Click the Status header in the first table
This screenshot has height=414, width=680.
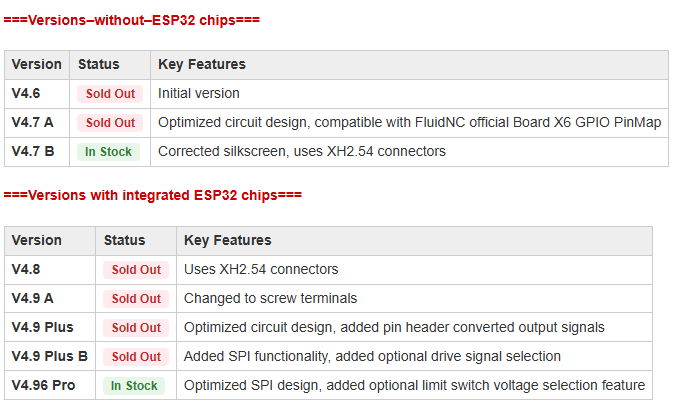[98, 65]
